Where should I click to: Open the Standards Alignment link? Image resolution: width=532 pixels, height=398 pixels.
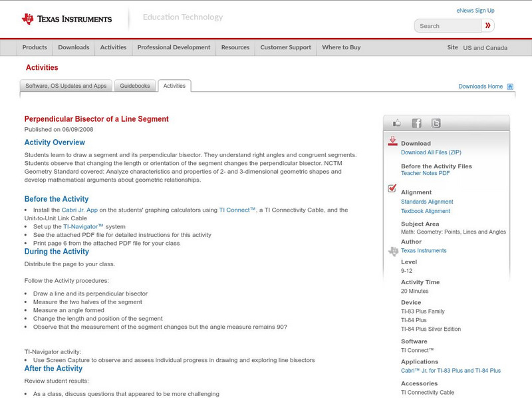click(x=427, y=202)
